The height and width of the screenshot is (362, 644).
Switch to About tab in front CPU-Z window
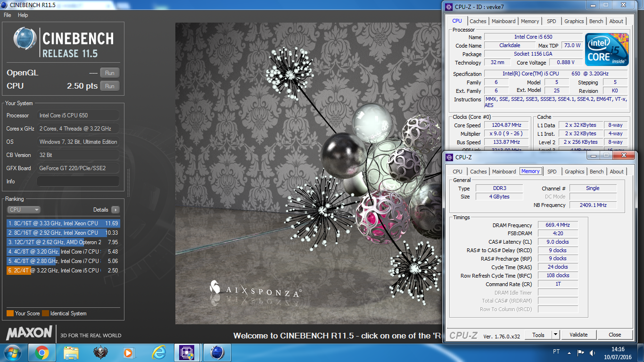point(617,172)
